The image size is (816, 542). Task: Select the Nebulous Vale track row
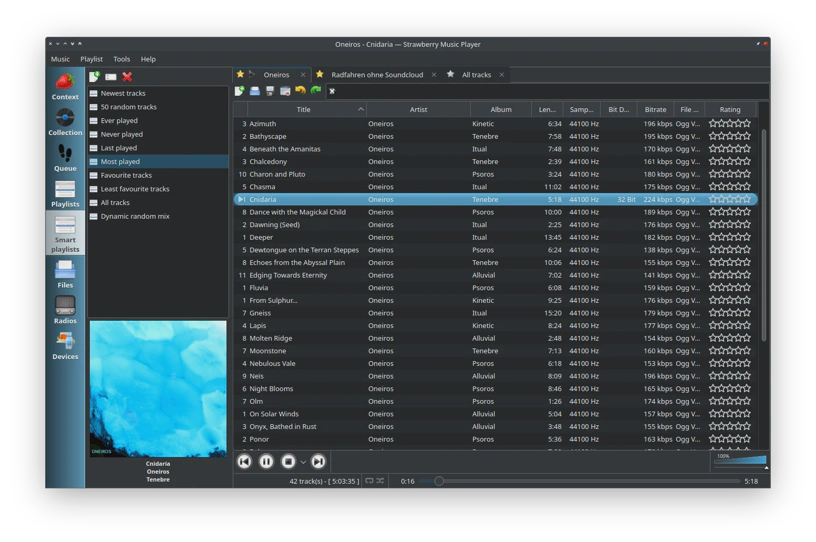tap(495, 363)
